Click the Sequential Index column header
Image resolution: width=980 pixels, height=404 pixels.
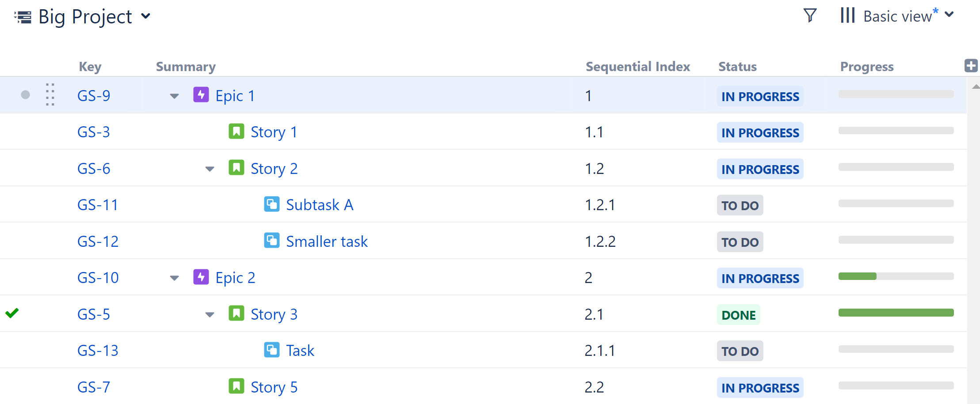tap(637, 66)
